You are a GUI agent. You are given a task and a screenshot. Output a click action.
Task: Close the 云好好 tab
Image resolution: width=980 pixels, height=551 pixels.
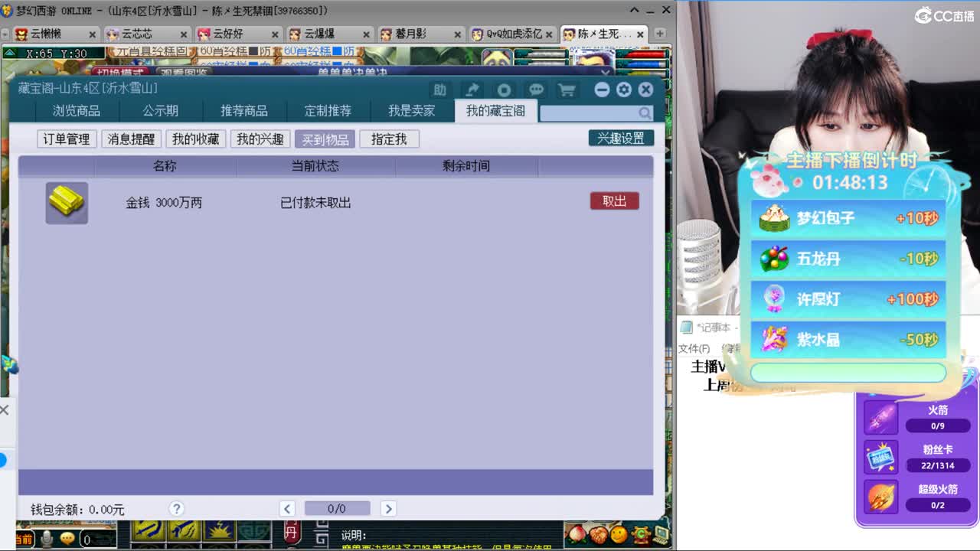[276, 34]
